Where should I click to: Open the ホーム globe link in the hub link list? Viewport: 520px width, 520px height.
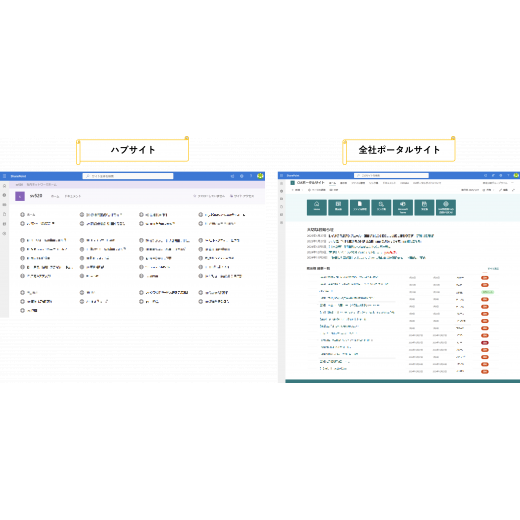point(28,215)
